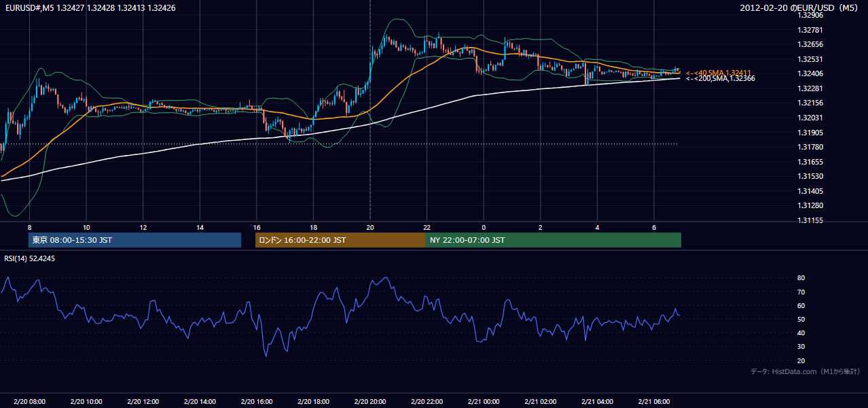Click the hour 16 tick under price chart
The image size is (868, 408).
(x=257, y=226)
